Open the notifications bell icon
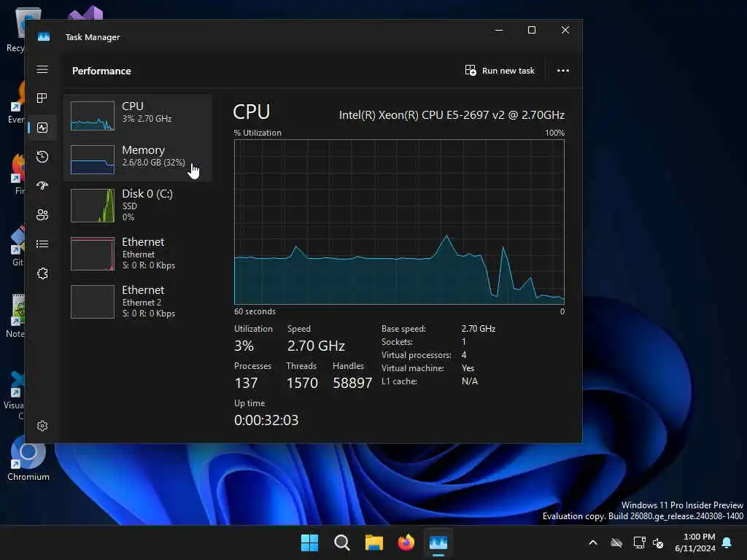The width and height of the screenshot is (747, 560). tap(727, 542)
